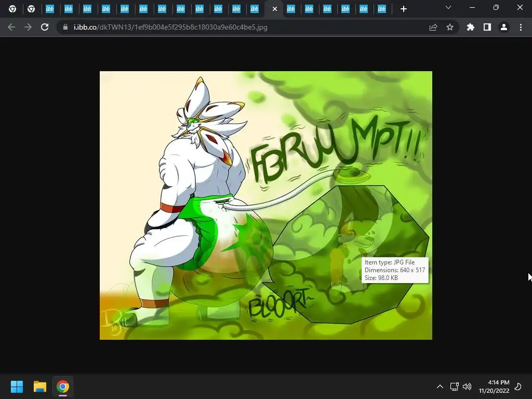Switch to the last ibb tab
Image resolution: width=532 pixels, height=399 pixels.
382,9
